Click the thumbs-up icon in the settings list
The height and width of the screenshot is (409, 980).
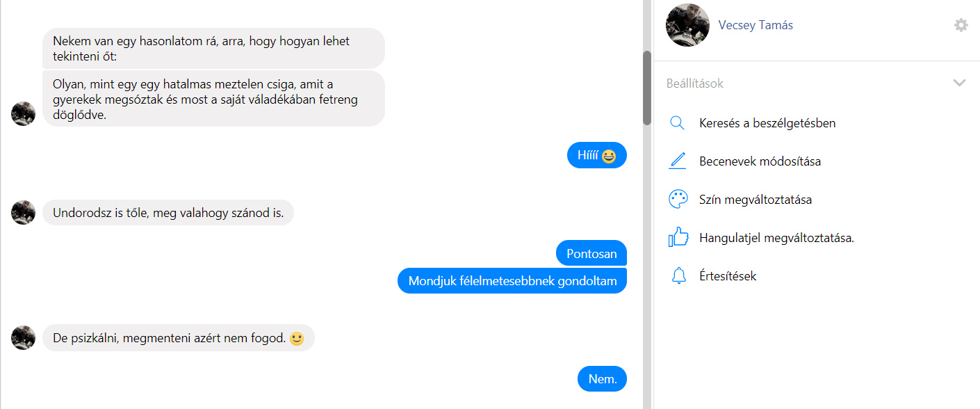point(678,237)
